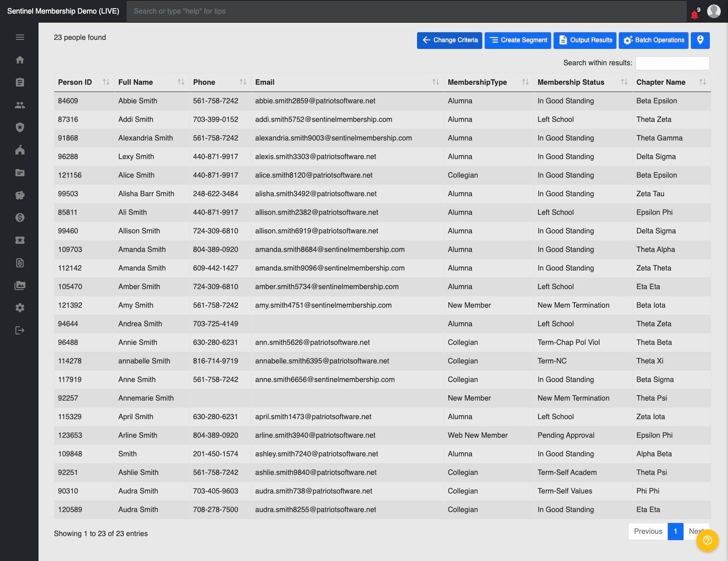728x561 pixels.
Task: Go to Home via sidebar house icon
Action: pyautogui.click(x=19, y=60)
